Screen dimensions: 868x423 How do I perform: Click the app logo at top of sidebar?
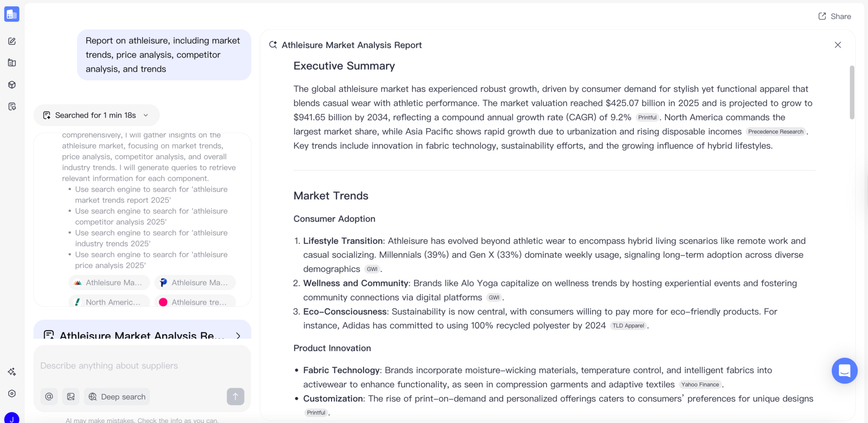[12, 14]
